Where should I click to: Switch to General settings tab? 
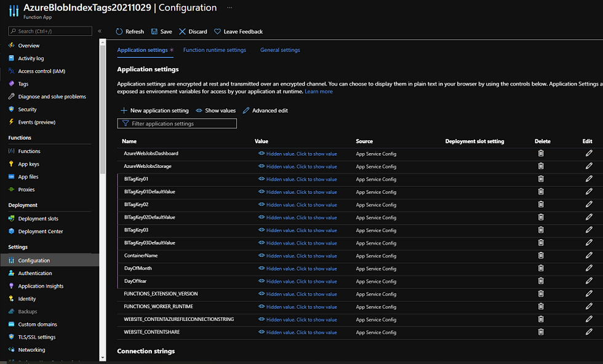(x=280, y=50)
